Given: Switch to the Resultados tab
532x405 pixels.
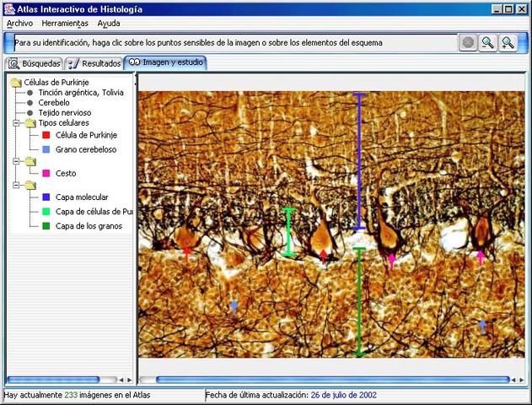Looking at the screenshot, I should click(x=94, y=63).
